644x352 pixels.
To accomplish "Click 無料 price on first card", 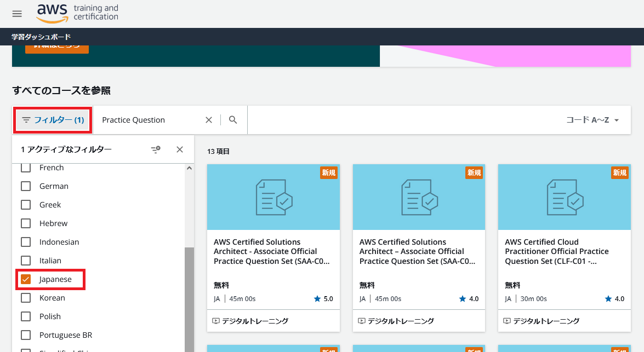I will [221, 285].
